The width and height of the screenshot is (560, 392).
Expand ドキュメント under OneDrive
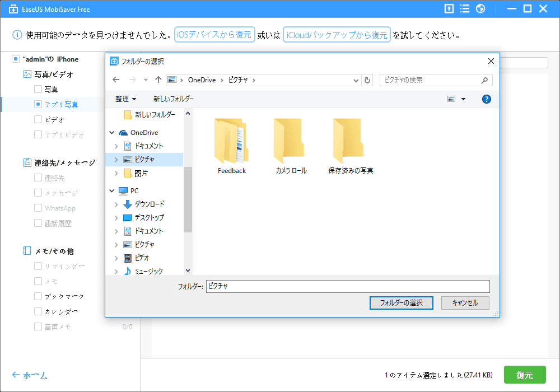click(116, 146)
